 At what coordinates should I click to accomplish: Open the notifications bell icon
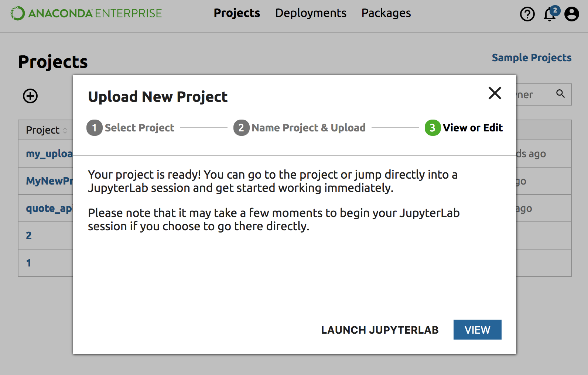[550, 14]
